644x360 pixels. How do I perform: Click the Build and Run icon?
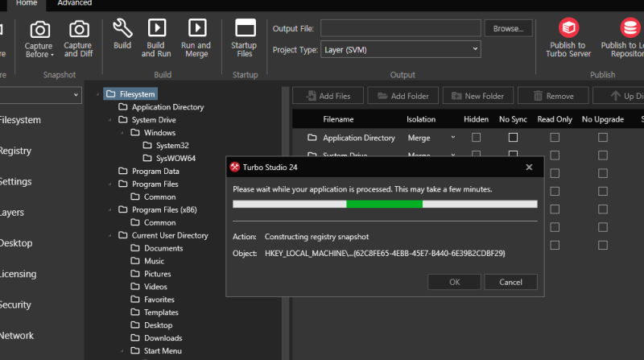click(156, 30)
